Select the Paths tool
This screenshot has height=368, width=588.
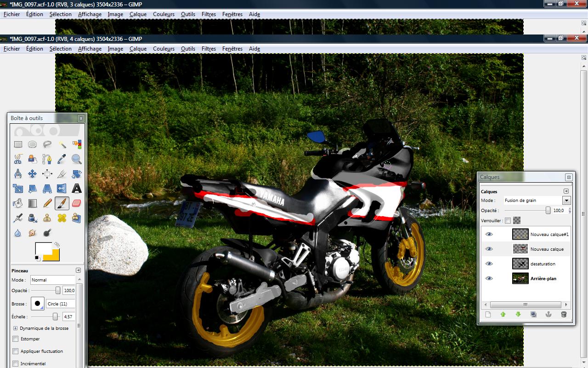pyautogui.click(x=47, y=159)
